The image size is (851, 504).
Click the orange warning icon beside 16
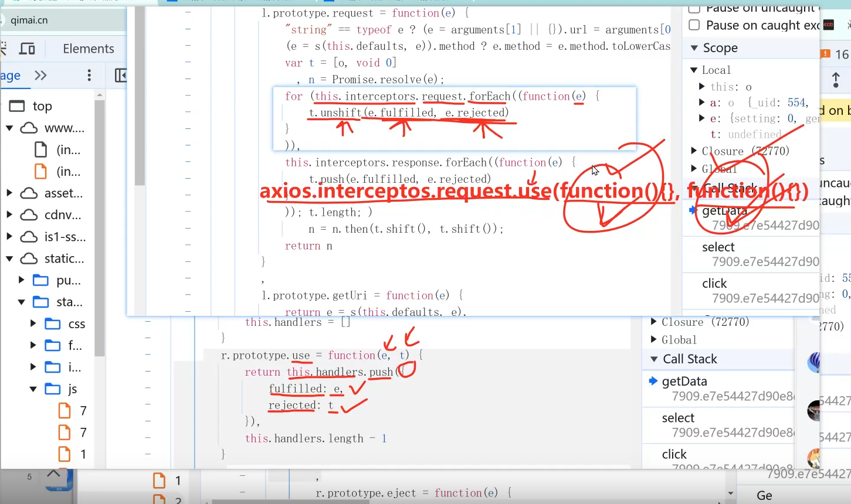826,54
